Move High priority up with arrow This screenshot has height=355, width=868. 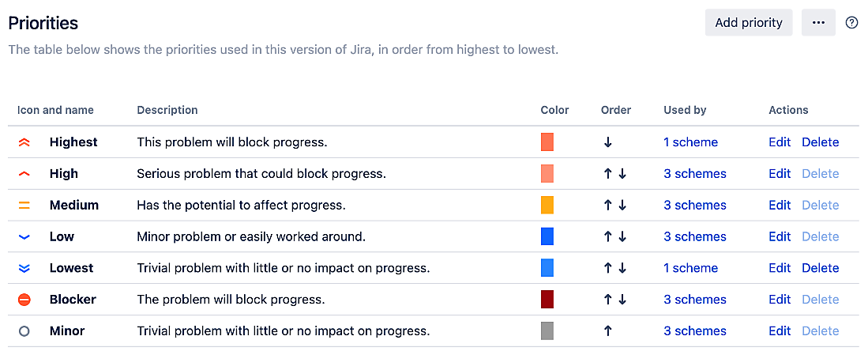(x=608, y=174)
